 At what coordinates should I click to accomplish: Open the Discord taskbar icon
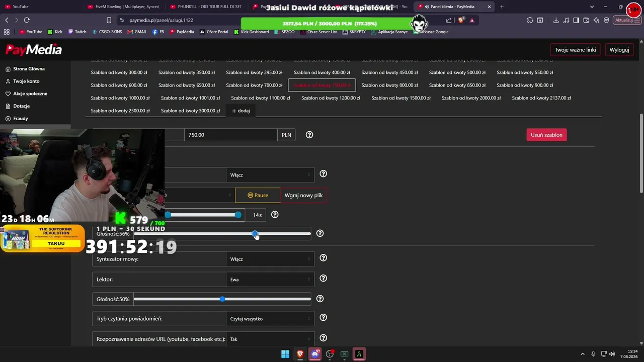[x=315, y=354]
